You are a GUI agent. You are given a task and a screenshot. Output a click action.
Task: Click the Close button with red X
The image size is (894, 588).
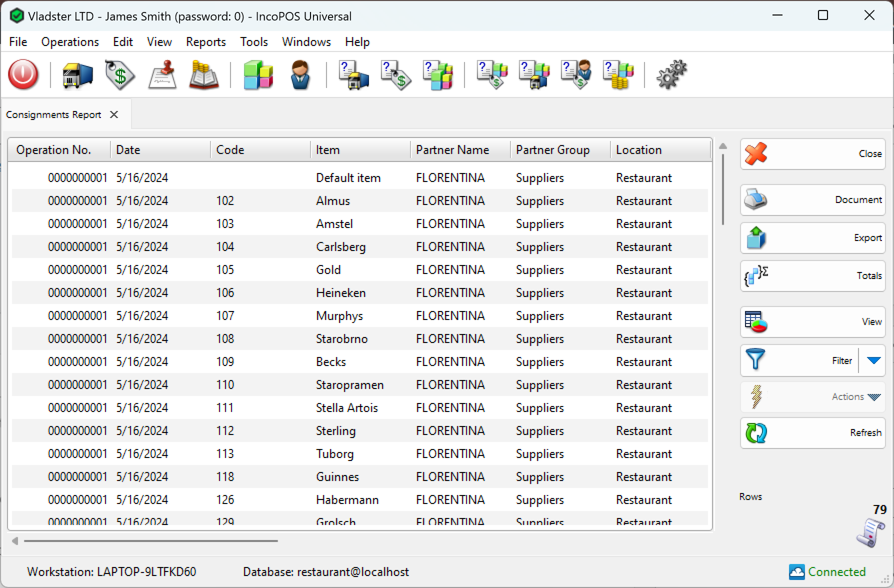(x=812, y=154)
